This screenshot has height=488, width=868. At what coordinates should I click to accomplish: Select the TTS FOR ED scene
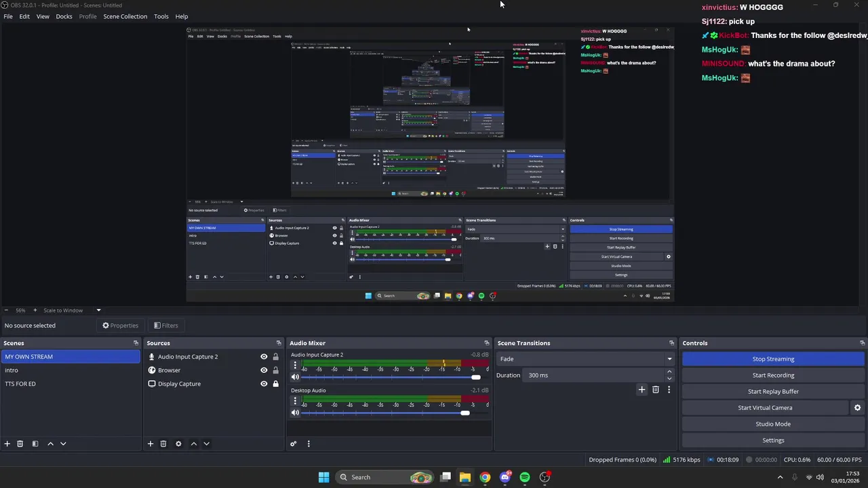coord(71,384)
